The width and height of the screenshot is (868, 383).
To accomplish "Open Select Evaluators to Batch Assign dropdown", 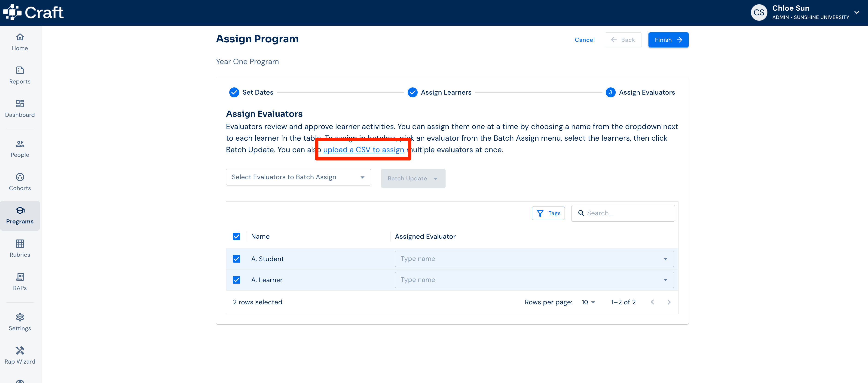I will coord(299,177).
